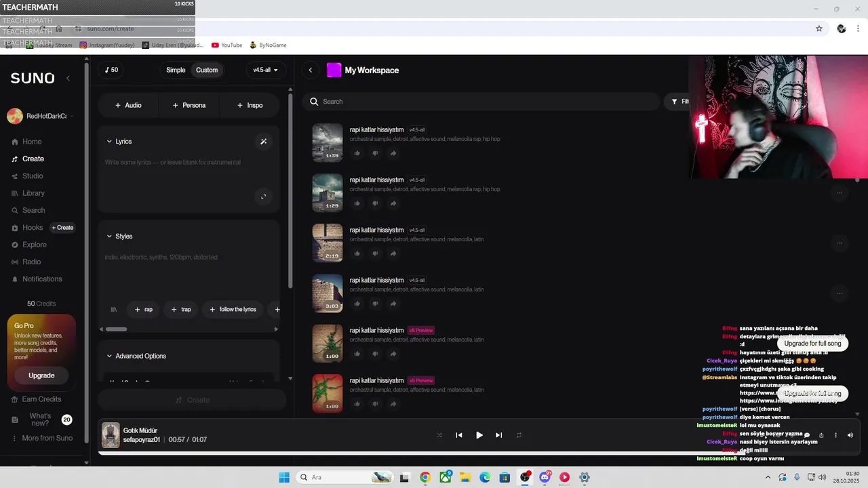Screen dimensions: 868x488
Task: Click the right arrow of style tags scrollbar
Action: point(276,329)
